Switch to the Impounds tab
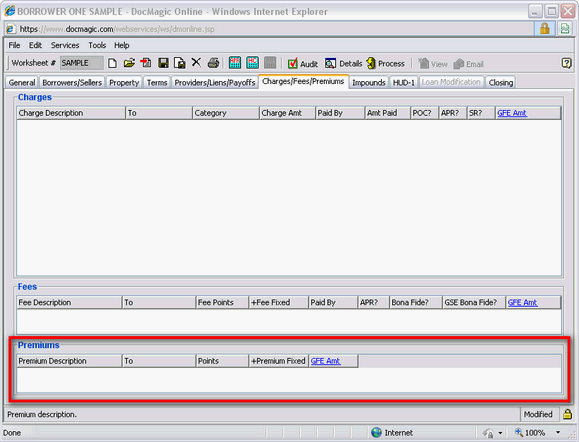Viewport: 579px width, 442px height. coord(369,82)
